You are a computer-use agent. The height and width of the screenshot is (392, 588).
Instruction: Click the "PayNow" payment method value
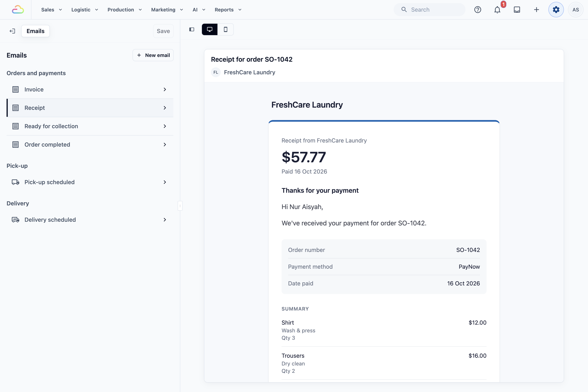point(469,266)
